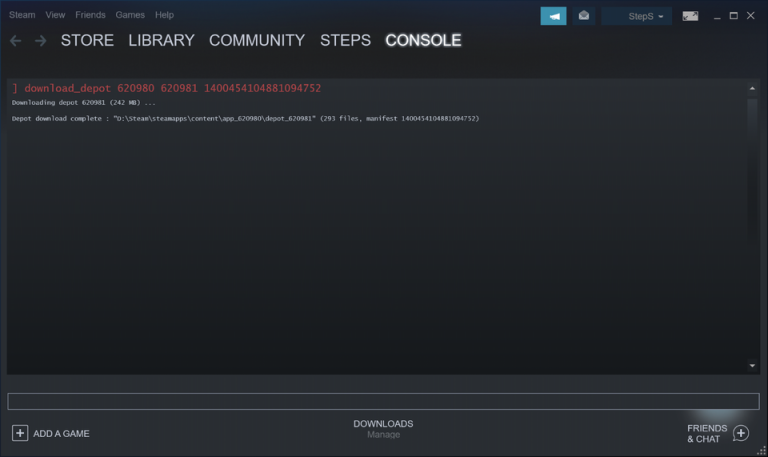
Task: Go forward with the right arrow
Action: click(x=41, y=41)
